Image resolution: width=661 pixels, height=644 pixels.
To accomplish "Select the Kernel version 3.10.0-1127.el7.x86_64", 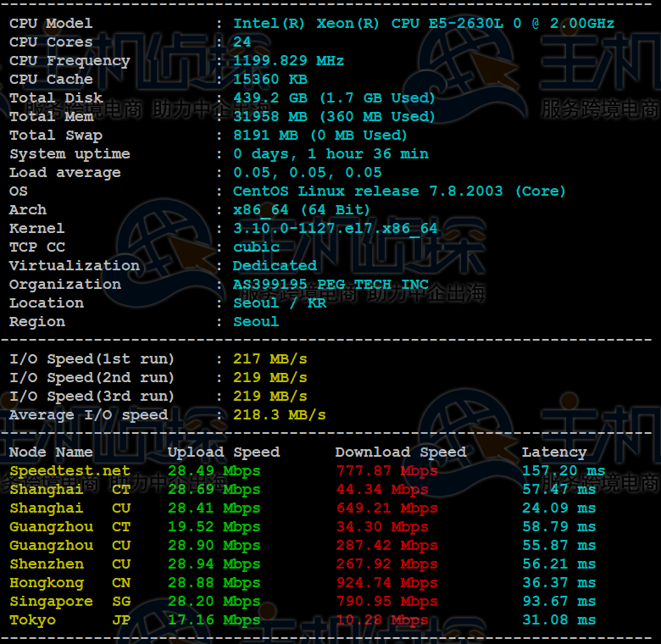I will [x=336, y=229].
